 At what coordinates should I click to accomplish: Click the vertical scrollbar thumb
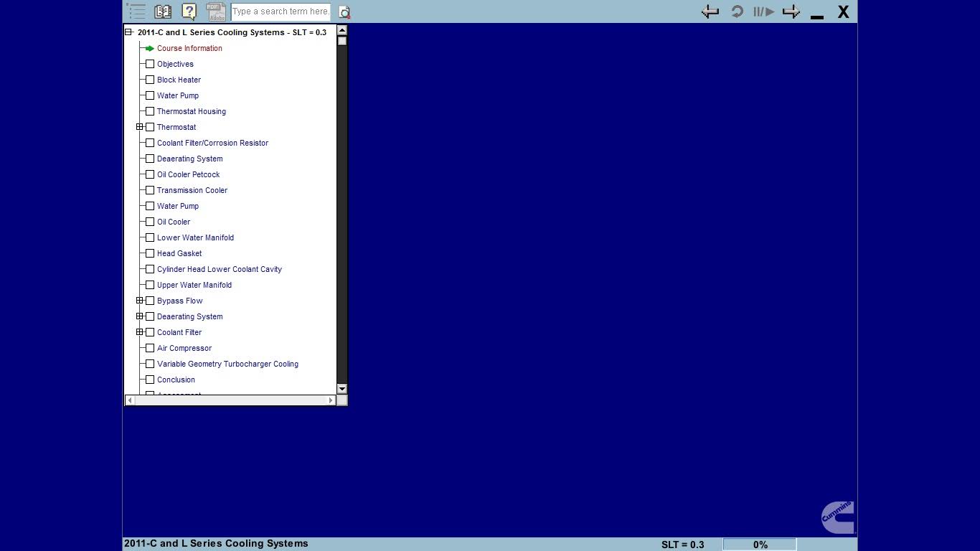(342, 41)
